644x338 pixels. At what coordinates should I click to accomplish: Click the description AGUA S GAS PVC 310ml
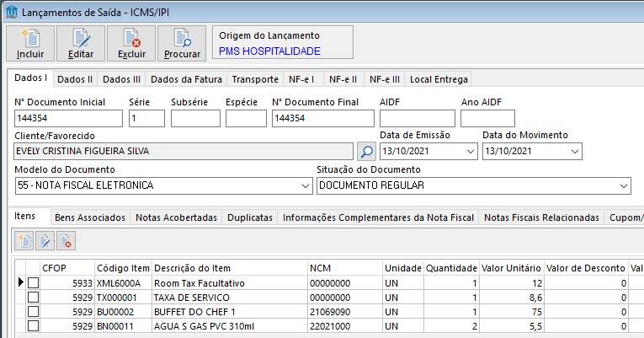(230, 326)
